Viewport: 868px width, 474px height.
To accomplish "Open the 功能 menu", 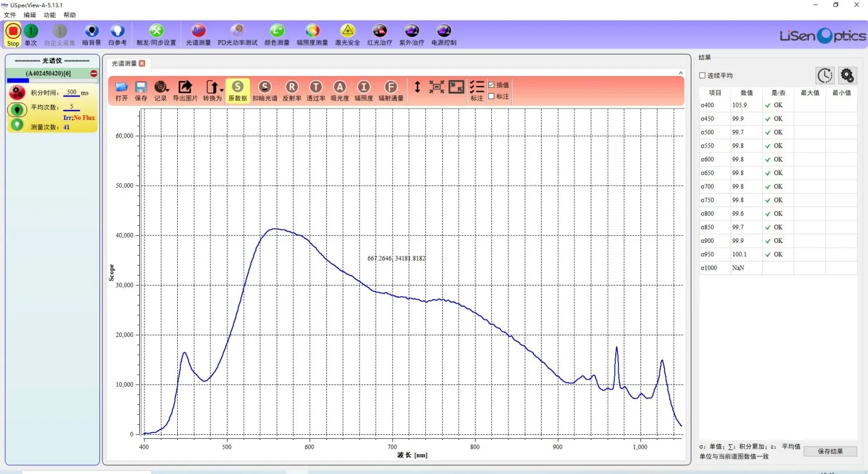I will pos(50,15).
